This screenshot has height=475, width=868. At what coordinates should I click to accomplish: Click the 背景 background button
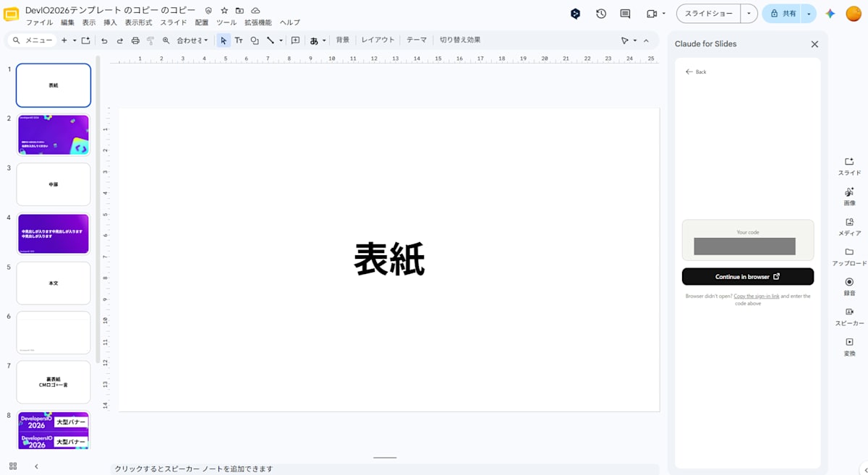[x=343, y=40]
